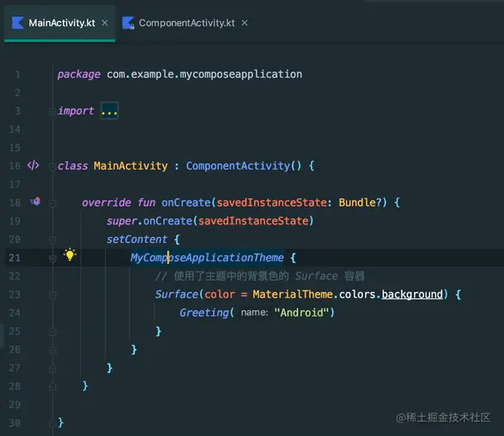
Task: Click the locked Kotlin icon on ComponentActivity.kt tab
Action: click(128, 23)
